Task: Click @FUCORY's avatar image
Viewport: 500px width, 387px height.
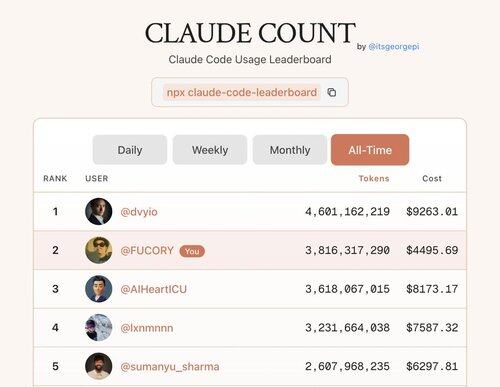Action: [x=99, y=250]
